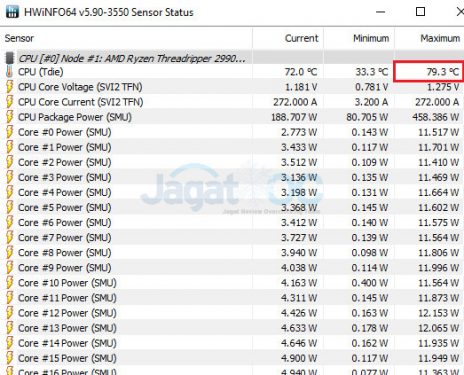Click the minimum core voltage 0.781 V

click(372, 87)
